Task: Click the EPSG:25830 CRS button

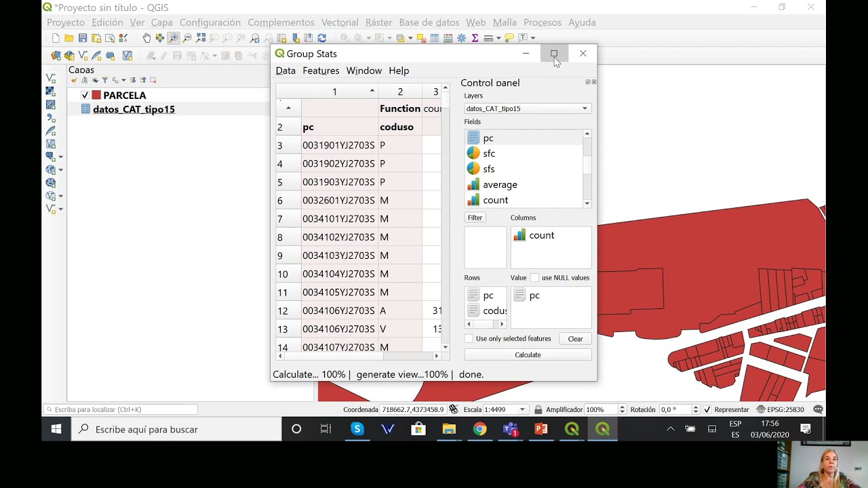Action: tap(780, 409)
